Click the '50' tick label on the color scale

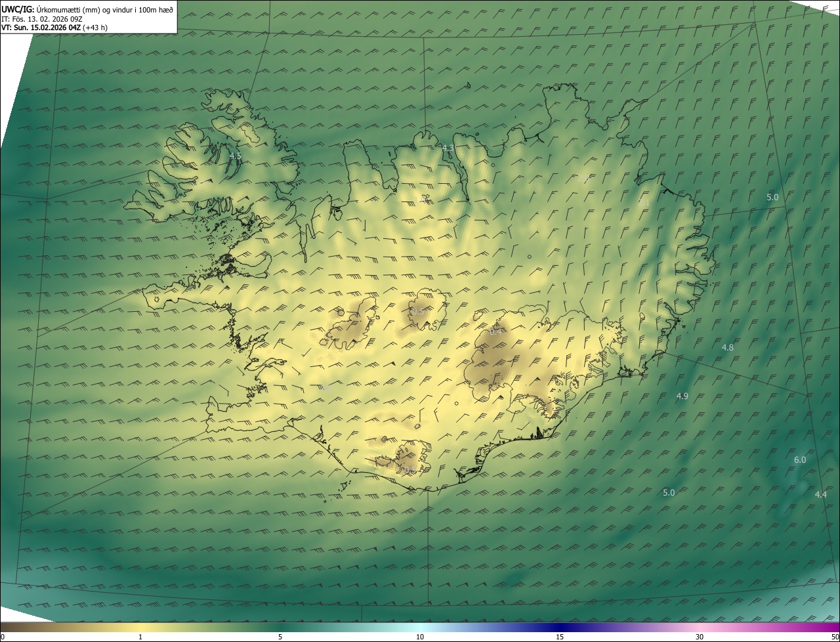click(835, 637)
